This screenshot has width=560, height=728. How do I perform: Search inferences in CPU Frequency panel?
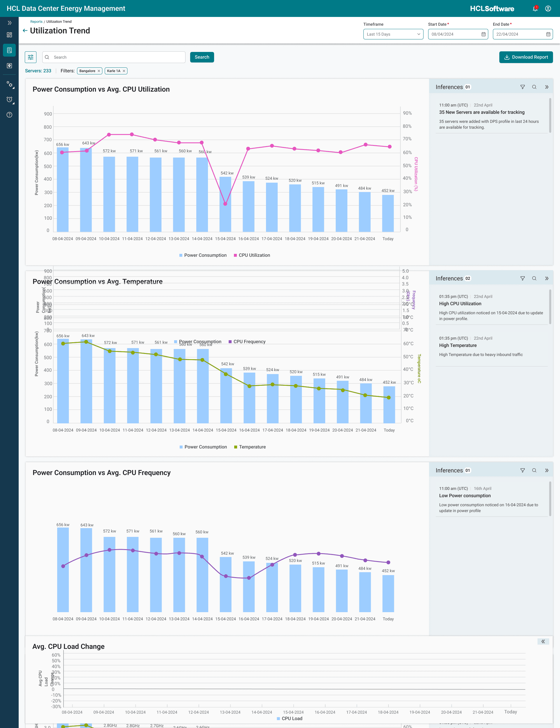pyautogui.click(x=534, y=470)
